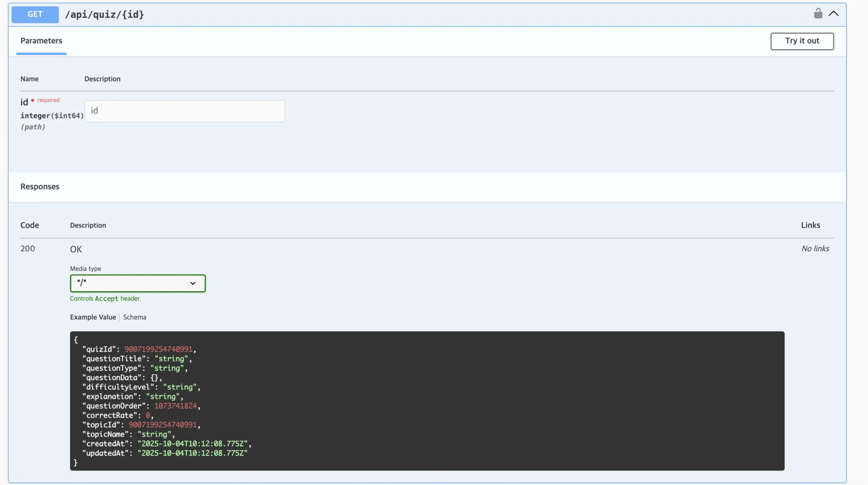Click inside the JSON example code block
Image resolution: width=868 pixels, height=485 pixels.
427,401
